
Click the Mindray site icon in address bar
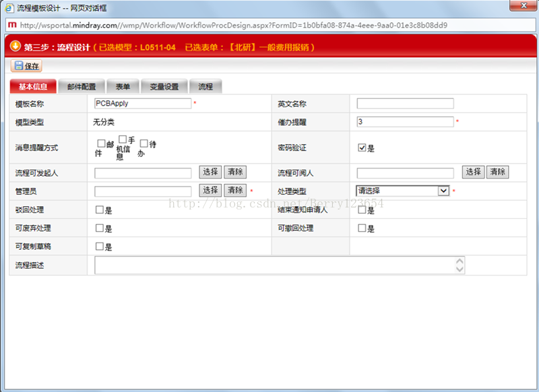pyautogui.click(x=12, y=25)
